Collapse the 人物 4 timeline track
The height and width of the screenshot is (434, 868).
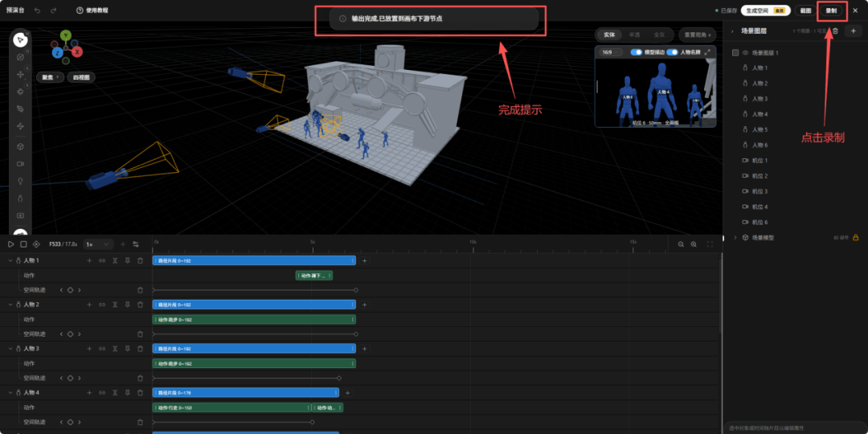[x=10, y=392]
